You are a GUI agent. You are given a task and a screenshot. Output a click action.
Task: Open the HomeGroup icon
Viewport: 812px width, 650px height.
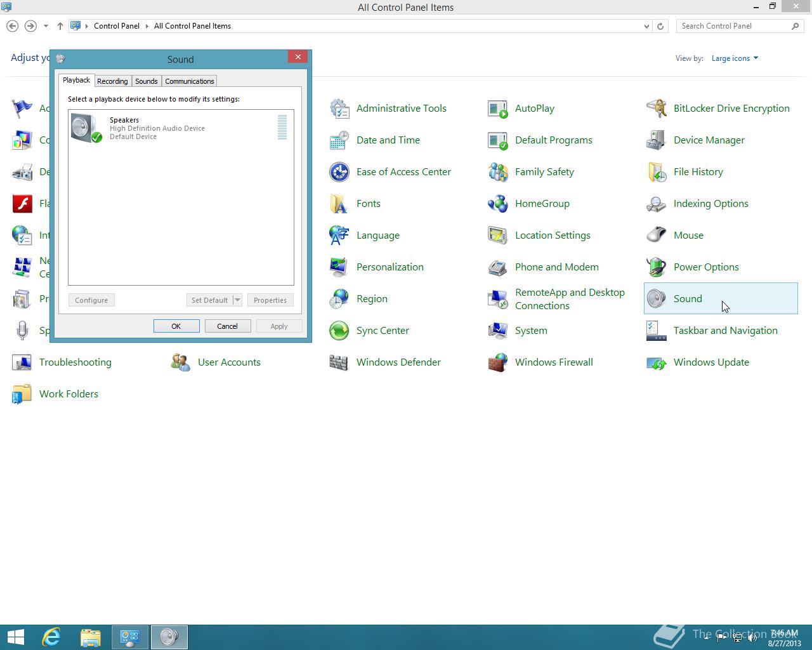coord(498,204)
